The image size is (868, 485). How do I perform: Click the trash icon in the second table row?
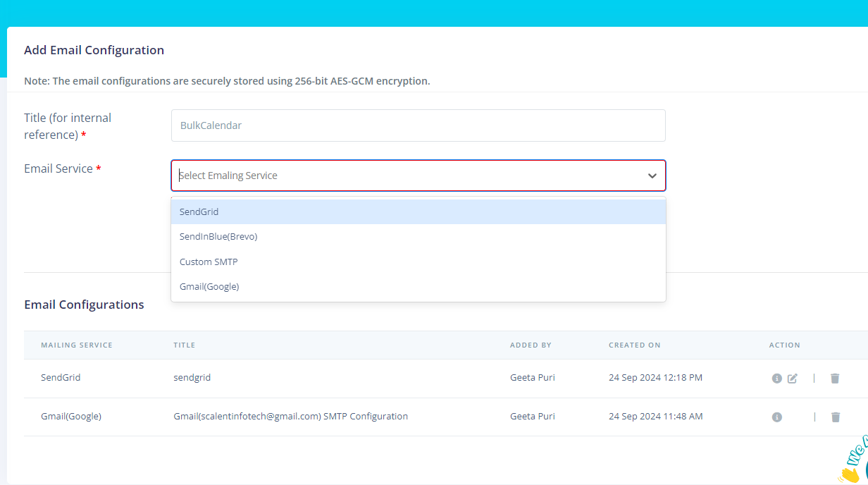click(x=835, y=417)
